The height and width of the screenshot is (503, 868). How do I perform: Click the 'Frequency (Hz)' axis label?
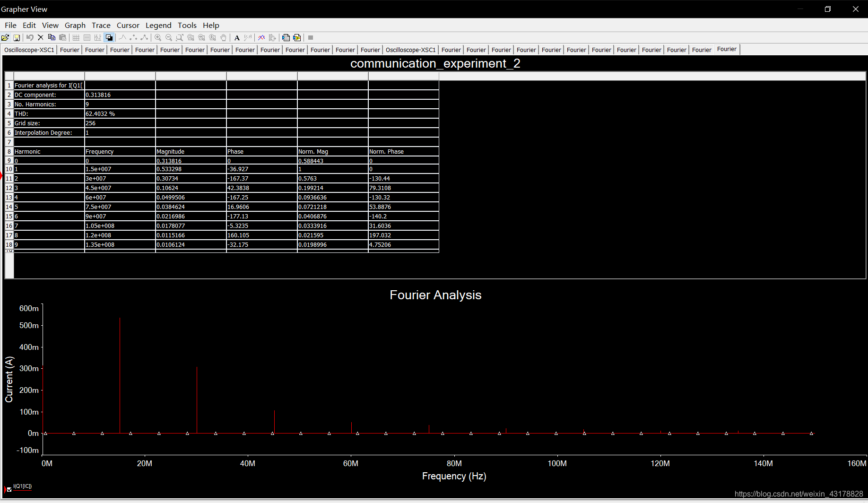pyautogui.click(x=454, y=476)
